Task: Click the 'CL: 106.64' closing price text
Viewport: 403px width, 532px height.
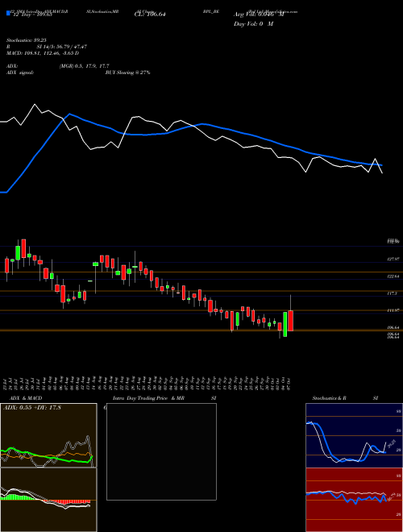Action: 150,15
